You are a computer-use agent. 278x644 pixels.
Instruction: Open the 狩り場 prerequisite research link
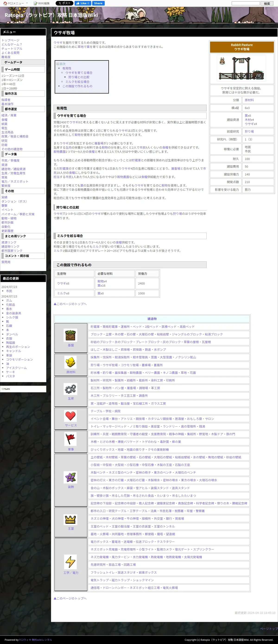point(249,131)
